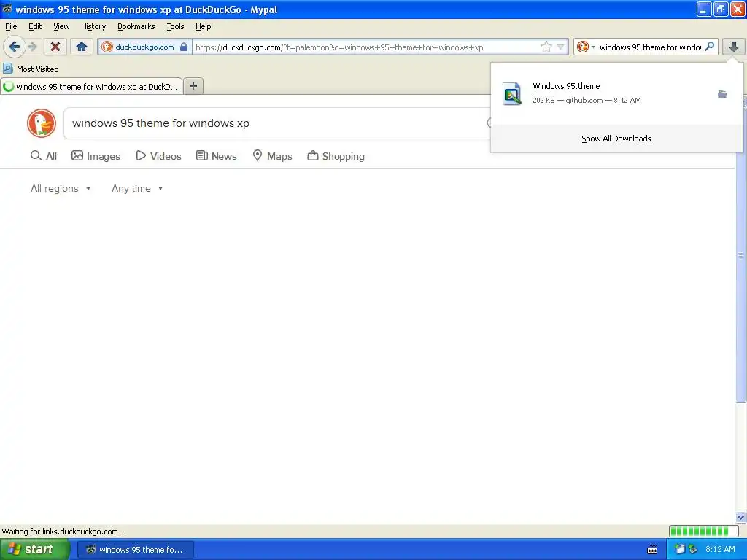Expand the Any time filter dropdown
Image resolution: width=747 pixels, height=560 pixels.
(137, 189)
